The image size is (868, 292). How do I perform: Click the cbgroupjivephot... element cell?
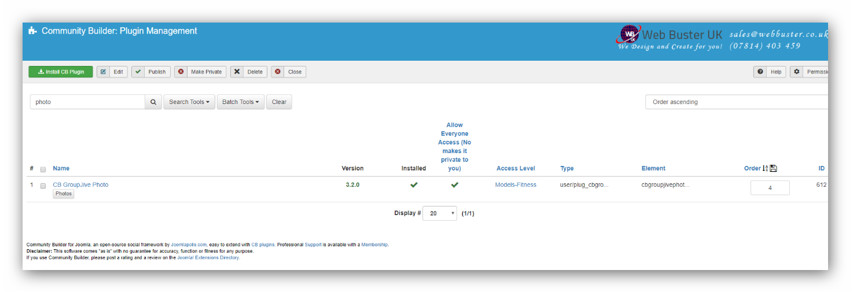665,184
